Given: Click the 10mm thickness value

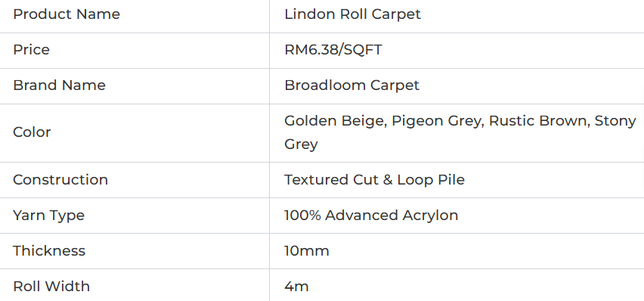Looking at the screenshot, I should (306, 251).
